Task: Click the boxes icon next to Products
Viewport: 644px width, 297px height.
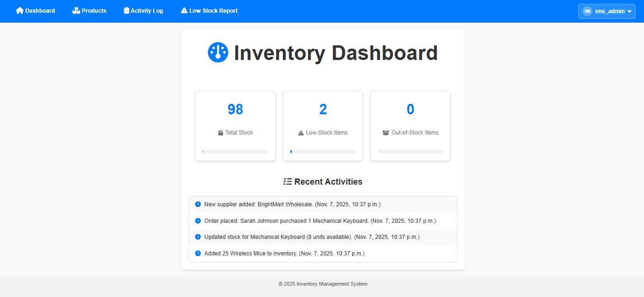Action: (76, 10)
